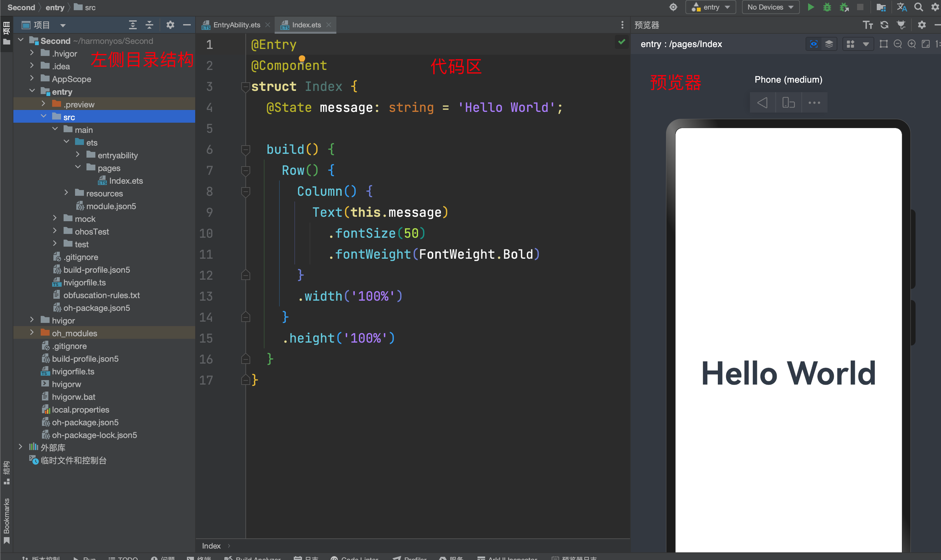Open the entry run configuration dropdown
Screen dimensions: 941x560
point(711,7)
